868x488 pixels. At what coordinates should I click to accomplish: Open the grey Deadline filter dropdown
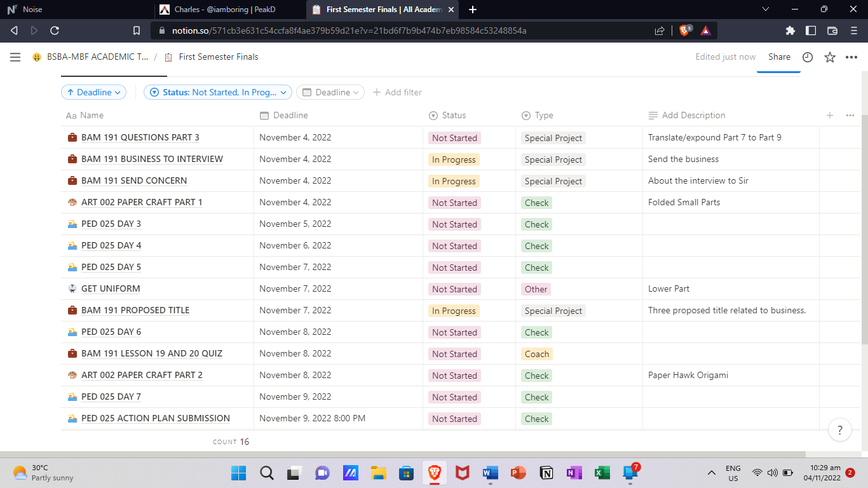click(330, 93)
